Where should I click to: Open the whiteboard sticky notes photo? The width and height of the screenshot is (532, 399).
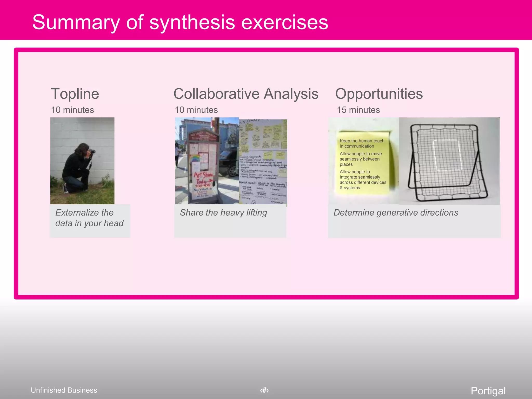click(263, 163)
